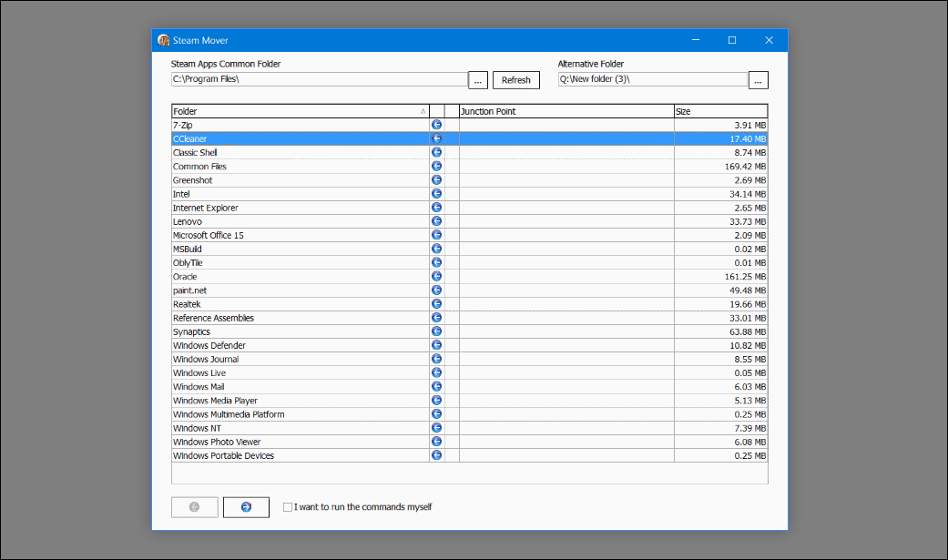Sort list by Folder column header
The height and width of the screenshot is (560, 948).
(300, 111)
